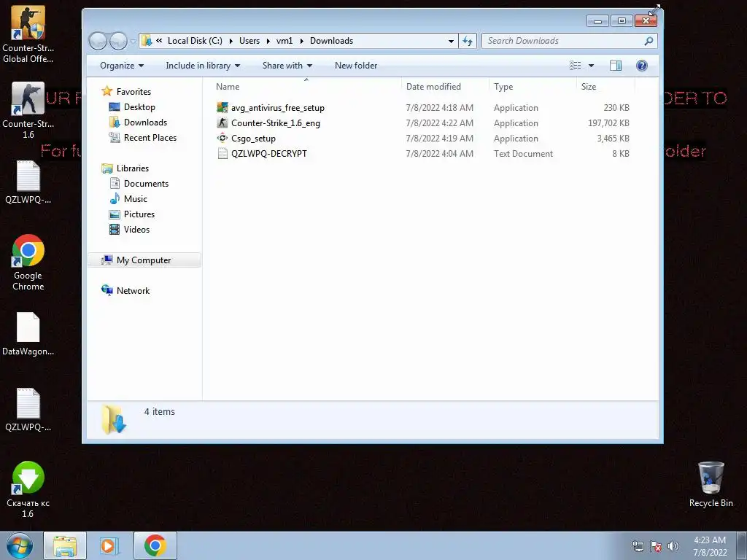Select the avg_antivirus_free_setup file
Viewport: 747px width, 560px height.
[278, 108]
